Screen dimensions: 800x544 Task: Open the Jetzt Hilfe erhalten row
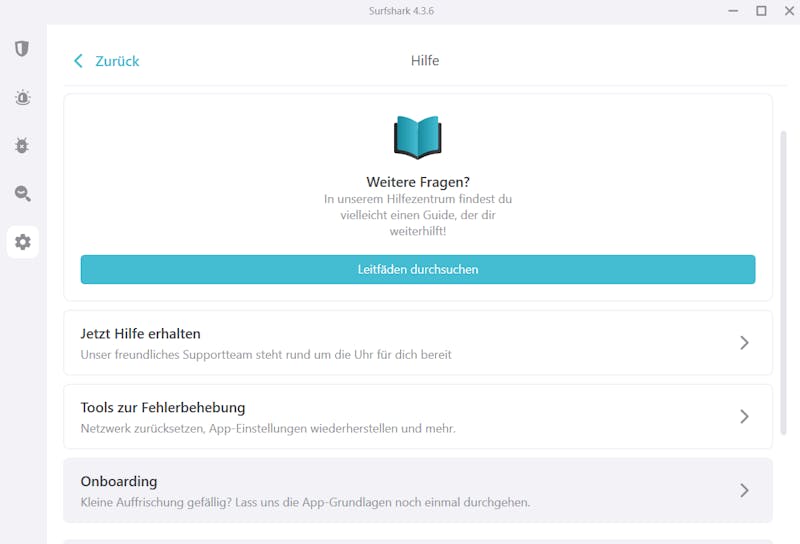point(418,343)
